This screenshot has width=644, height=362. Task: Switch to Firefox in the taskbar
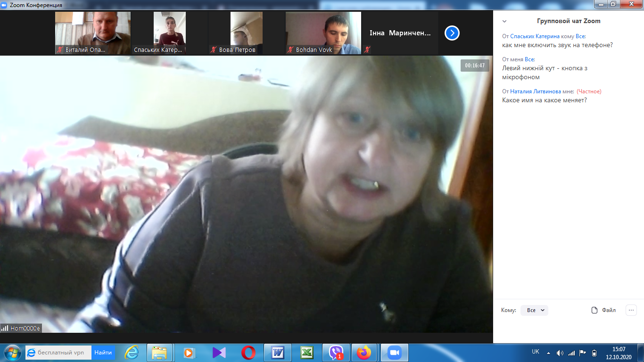point(364,353)
